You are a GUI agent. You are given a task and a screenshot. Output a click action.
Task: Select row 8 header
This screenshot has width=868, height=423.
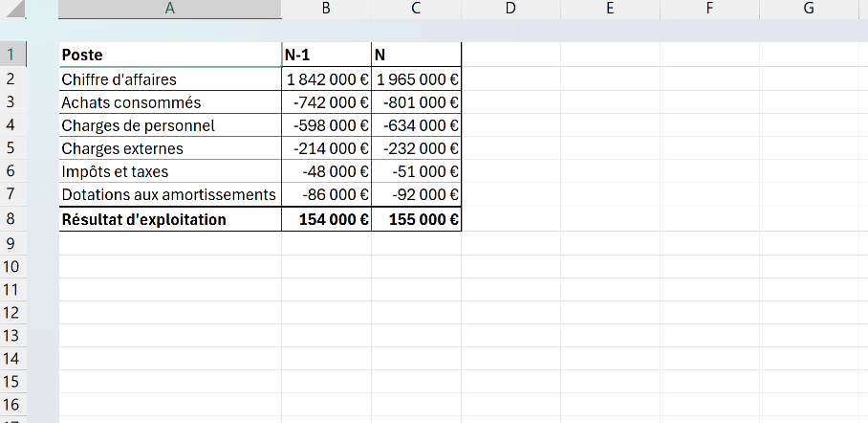coord(12,219)
